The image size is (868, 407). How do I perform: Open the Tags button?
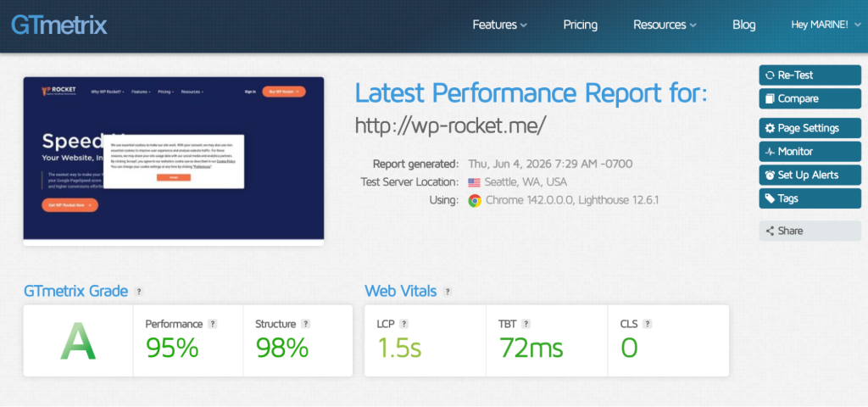point(810,198)
